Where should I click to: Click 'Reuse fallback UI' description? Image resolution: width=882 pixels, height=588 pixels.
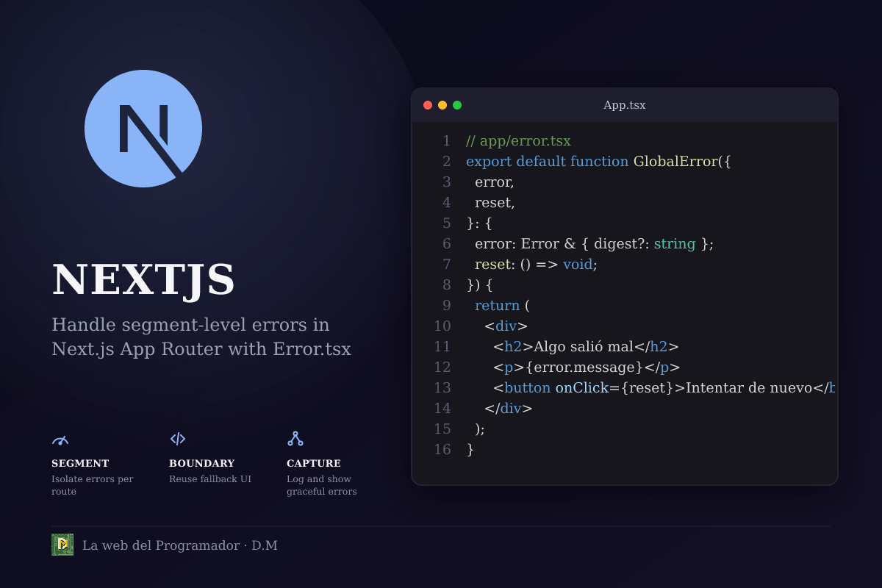coord(210,479)
